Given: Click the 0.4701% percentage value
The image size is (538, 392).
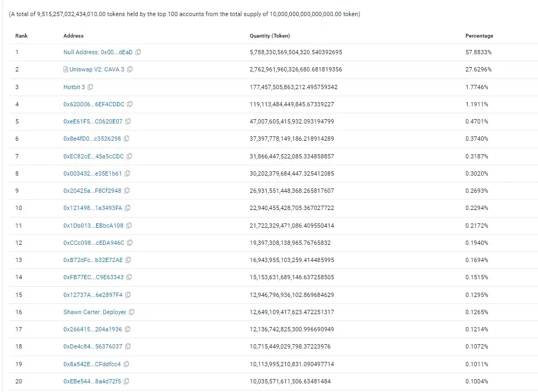Looking at the screenshot, I should click(x=477, y=121).
